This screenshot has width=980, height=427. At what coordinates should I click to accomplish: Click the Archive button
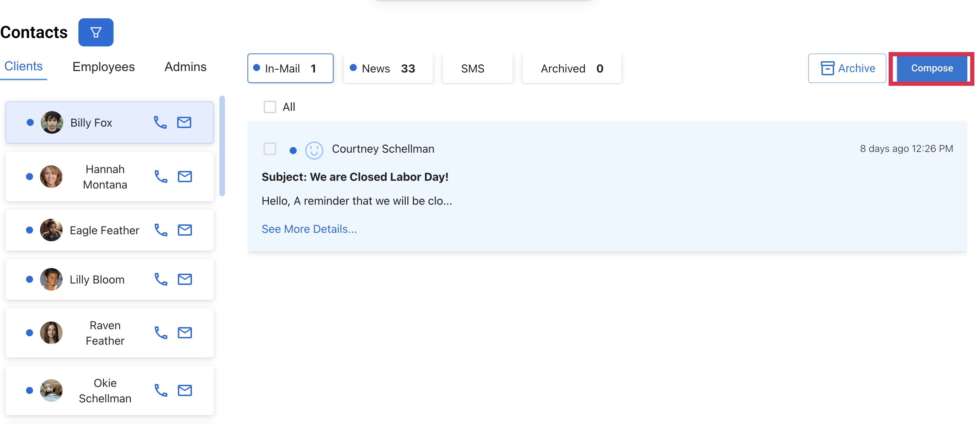(847, 69)
